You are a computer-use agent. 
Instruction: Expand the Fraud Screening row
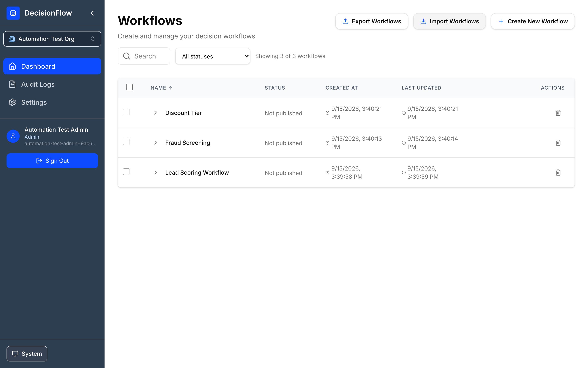(156, 143)
